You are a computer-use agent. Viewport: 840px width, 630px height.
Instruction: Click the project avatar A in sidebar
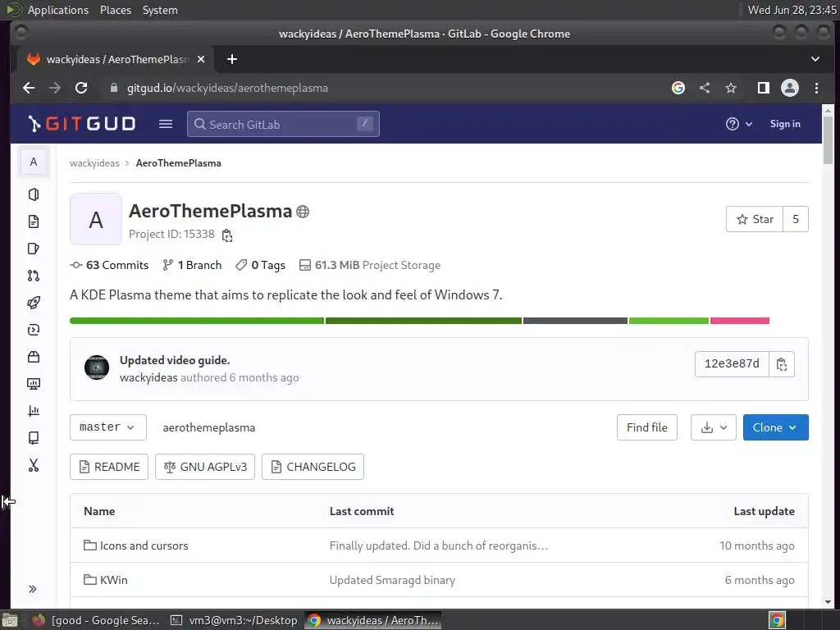(x=34, y=162)
